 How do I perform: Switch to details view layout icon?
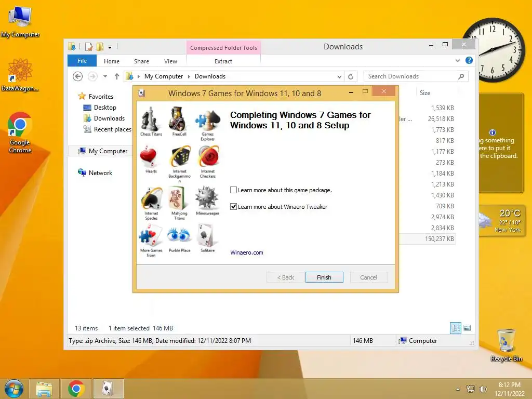(456, 328)
